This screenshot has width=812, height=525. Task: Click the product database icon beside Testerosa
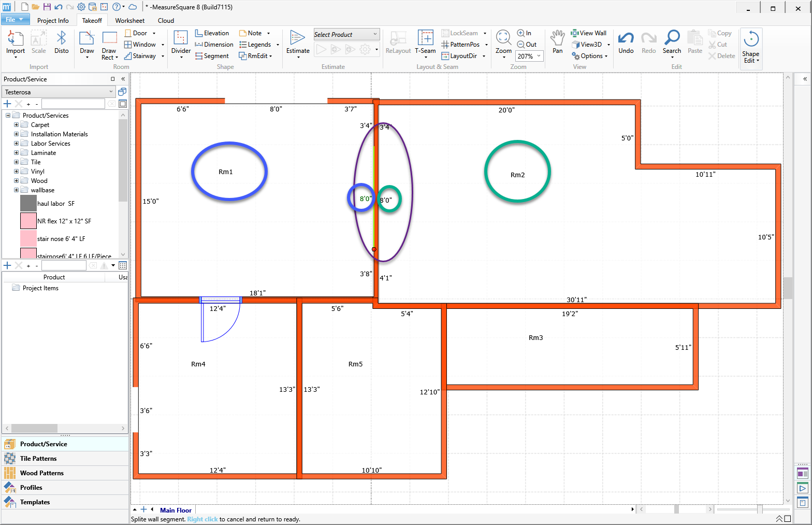pyautogui.click(x=122, y=92)
